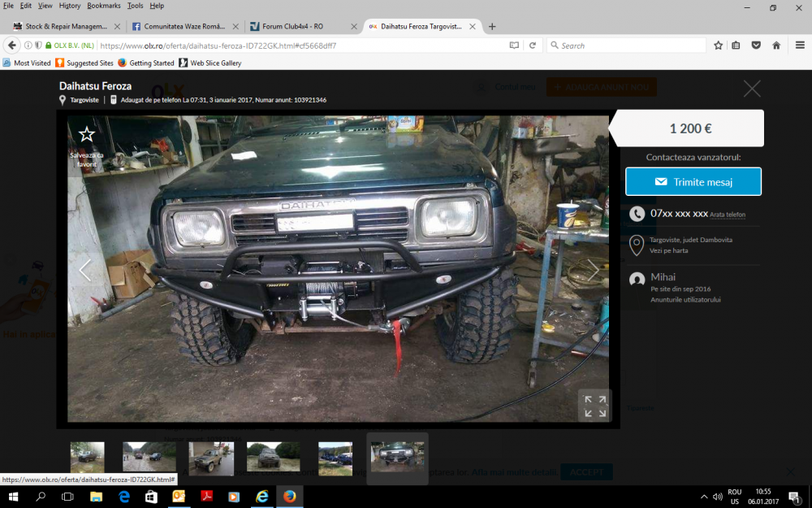Click the Trimite mesaj button
Screen dimensions: 812x508
tap(693, 181)
